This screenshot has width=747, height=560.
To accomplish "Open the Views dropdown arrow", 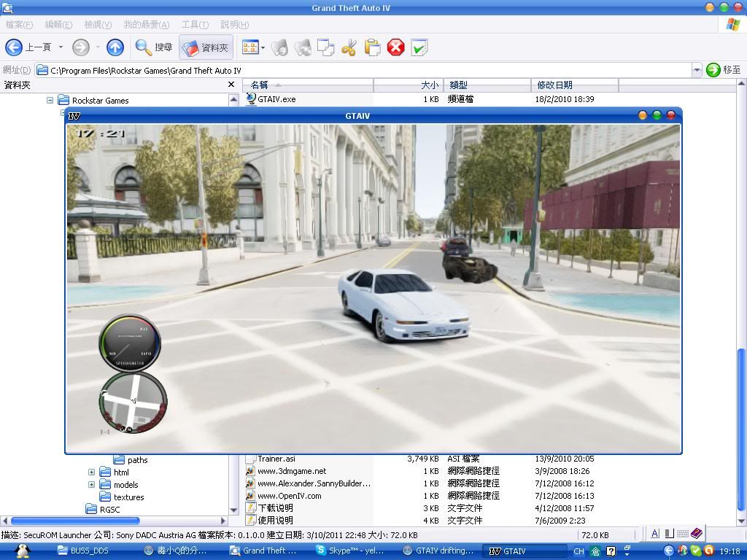I will click(263, 48).
